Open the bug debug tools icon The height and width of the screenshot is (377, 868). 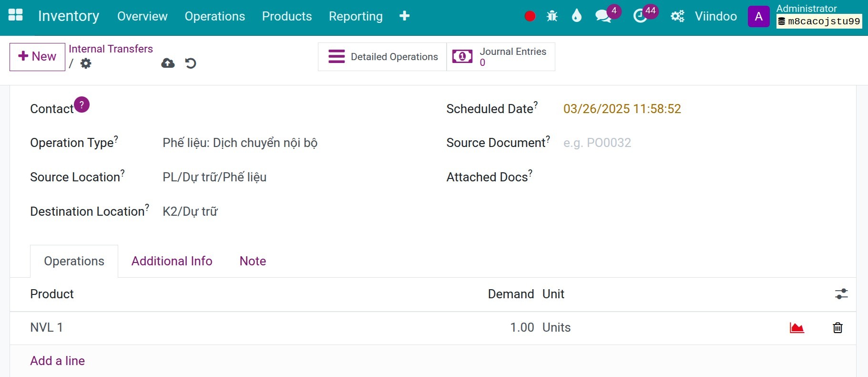click(x=552, y=16)
